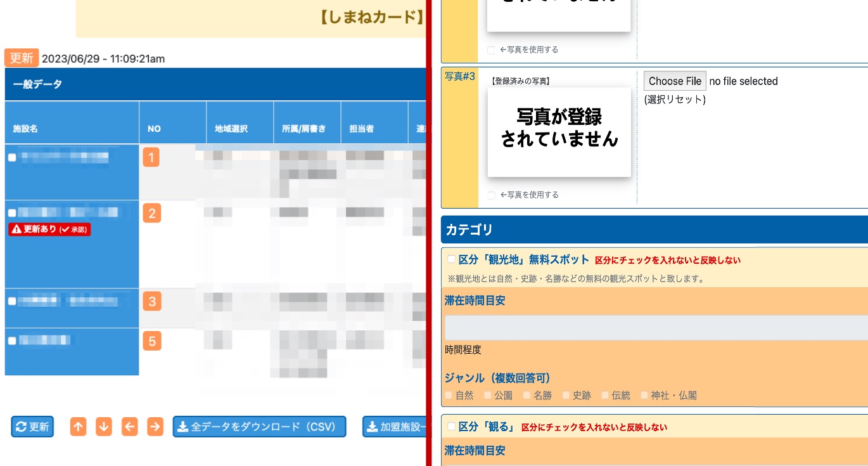Click the 【しまねカード】 banner title
Viewport: 868px width, 466px height.
click(371, 16)
